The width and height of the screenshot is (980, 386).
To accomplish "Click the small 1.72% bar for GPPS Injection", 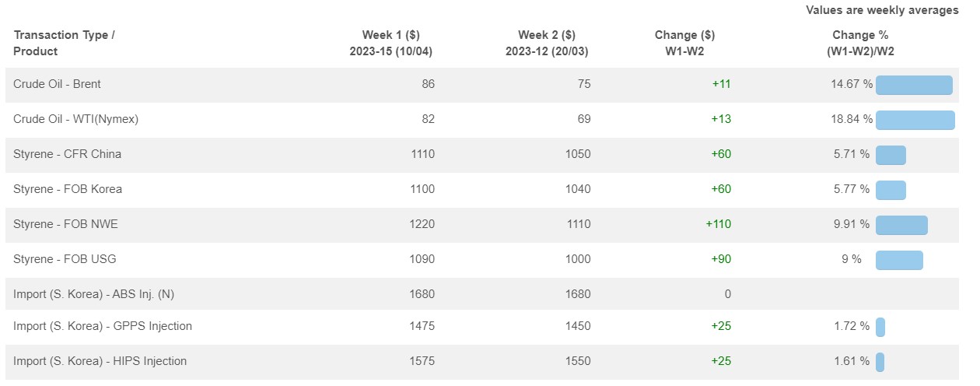I will 880,327.
